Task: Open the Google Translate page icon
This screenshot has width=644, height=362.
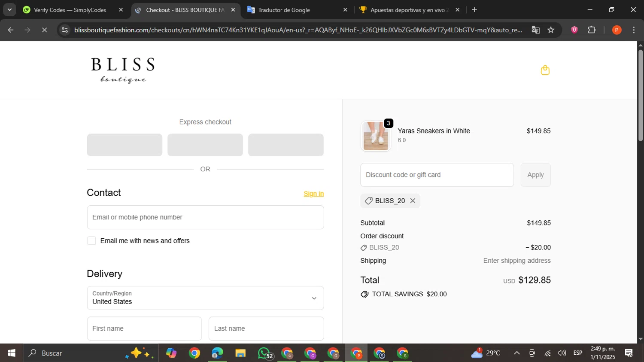Action: tap(535, 30)
